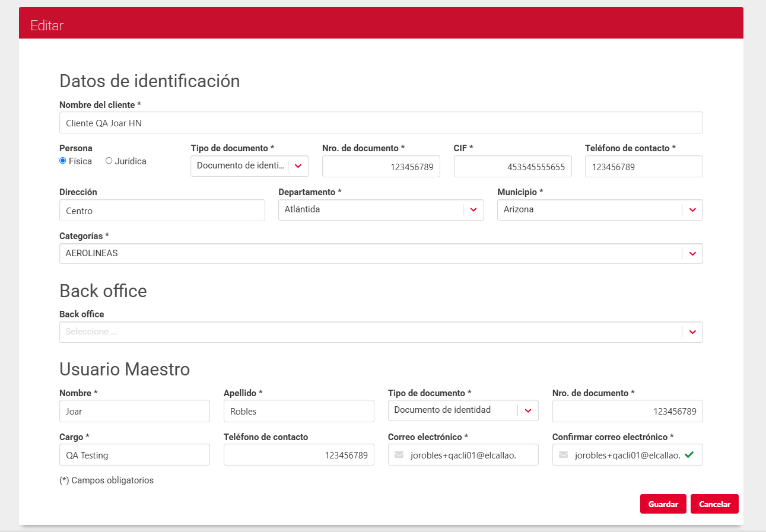Click envelope icon in Correo electrónico field
This screenshot has height=532, width=766.
click(399, 455)
